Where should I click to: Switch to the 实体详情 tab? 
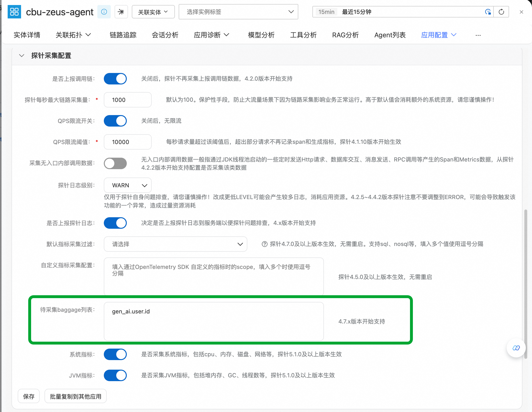[27, 35]
